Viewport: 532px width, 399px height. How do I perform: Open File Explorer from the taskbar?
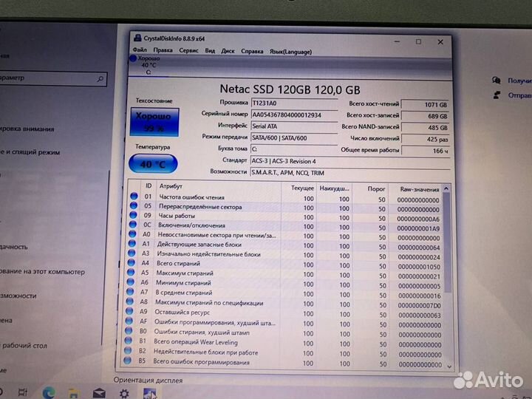74,394
